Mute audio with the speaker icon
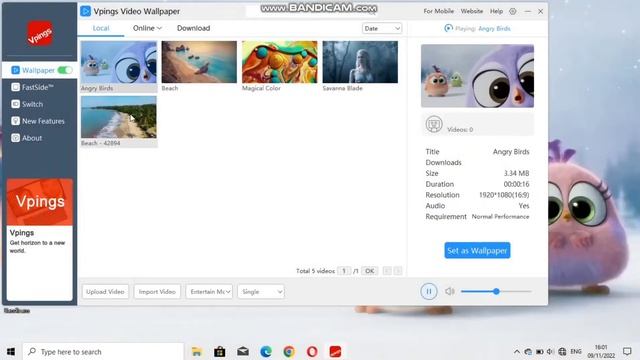The image size is (640, 360). (450, 291)
